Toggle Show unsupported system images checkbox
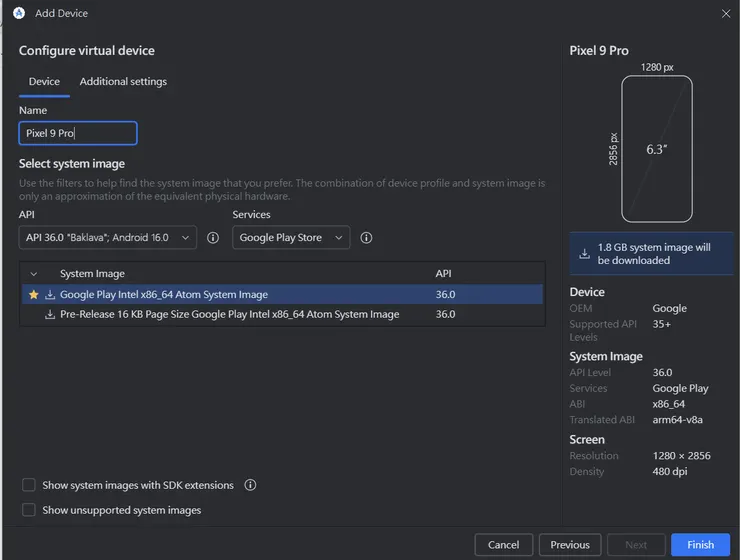Screen dimensions: 740x560 point(29,510)
